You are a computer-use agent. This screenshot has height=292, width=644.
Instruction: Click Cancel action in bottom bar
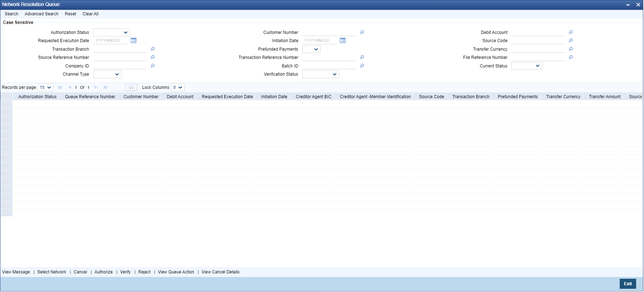[x=80, y=272]
